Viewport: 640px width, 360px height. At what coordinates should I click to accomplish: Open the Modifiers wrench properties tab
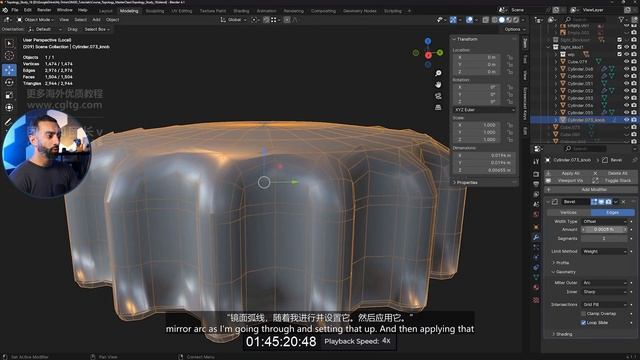(536, 237)
